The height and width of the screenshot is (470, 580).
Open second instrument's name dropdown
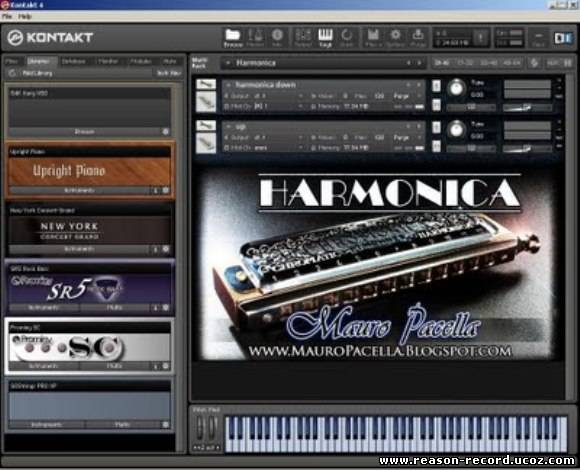tap(229, 126)
